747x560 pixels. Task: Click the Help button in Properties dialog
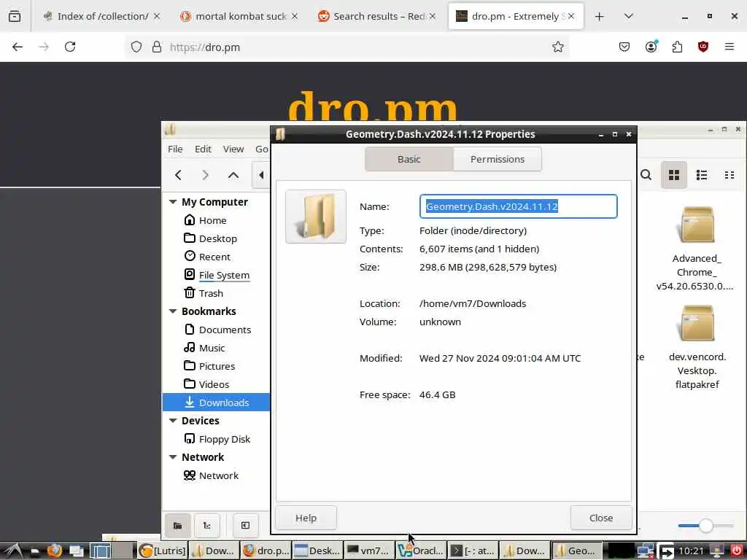click(x=306, y=518)
